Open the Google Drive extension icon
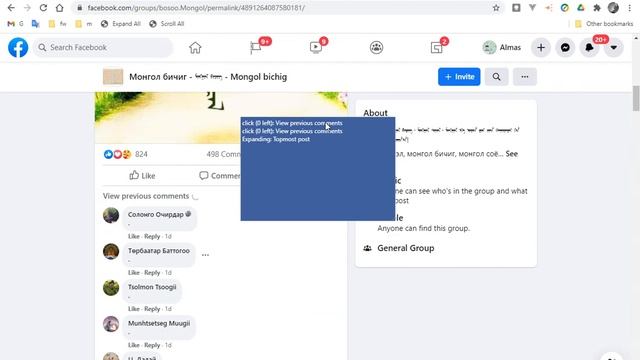Viewport: 640px width, 360px height. (581, 8)
